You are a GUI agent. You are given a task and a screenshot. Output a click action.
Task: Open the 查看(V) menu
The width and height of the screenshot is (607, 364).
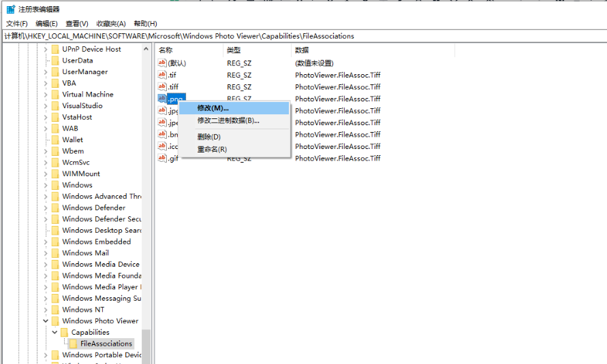click(77, 24)
